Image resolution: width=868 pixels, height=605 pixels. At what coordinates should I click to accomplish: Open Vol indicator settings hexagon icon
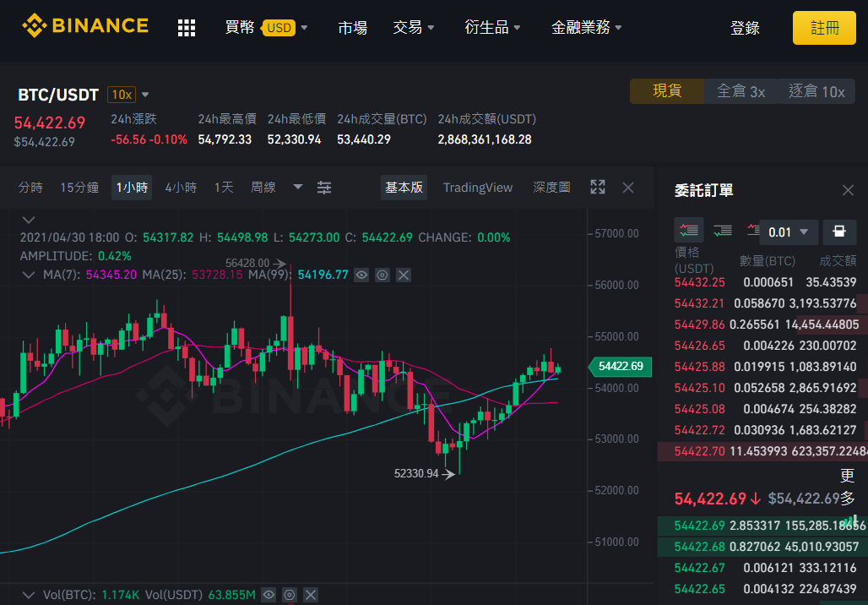pos(290,596)
